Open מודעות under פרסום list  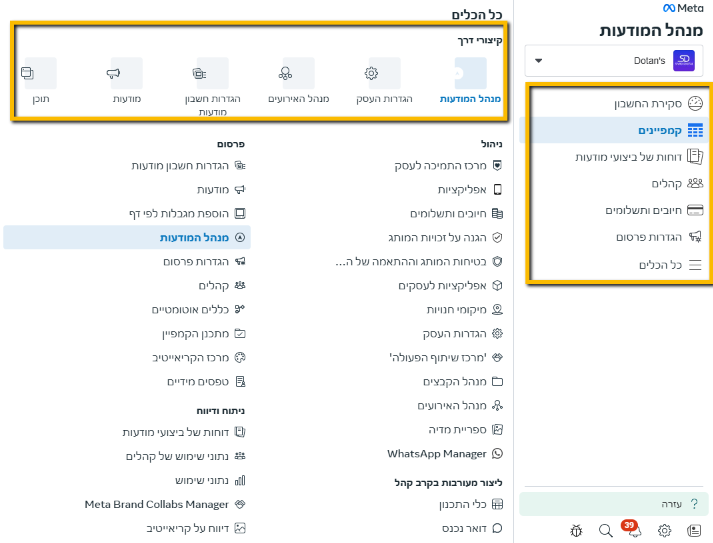point(221,190)
